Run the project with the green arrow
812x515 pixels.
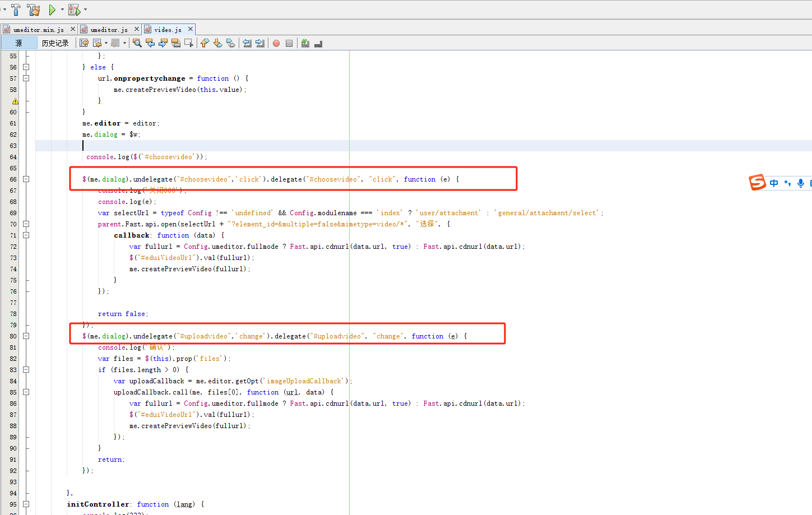click(x=52, y=10)
